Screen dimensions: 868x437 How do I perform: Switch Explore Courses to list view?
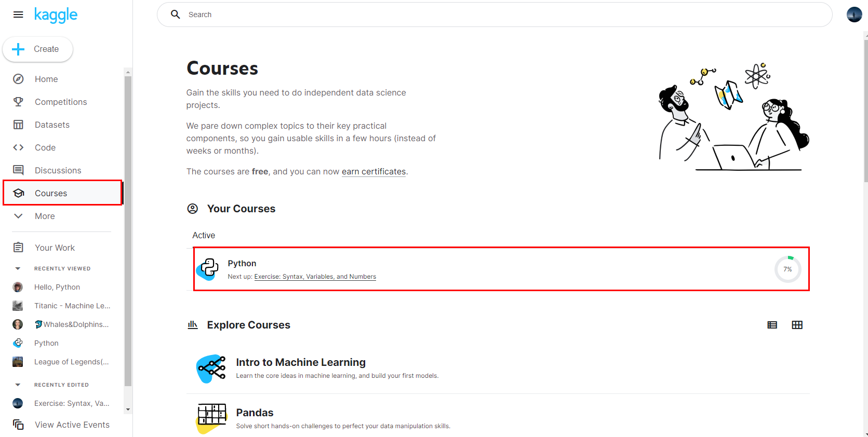[772, 325]
